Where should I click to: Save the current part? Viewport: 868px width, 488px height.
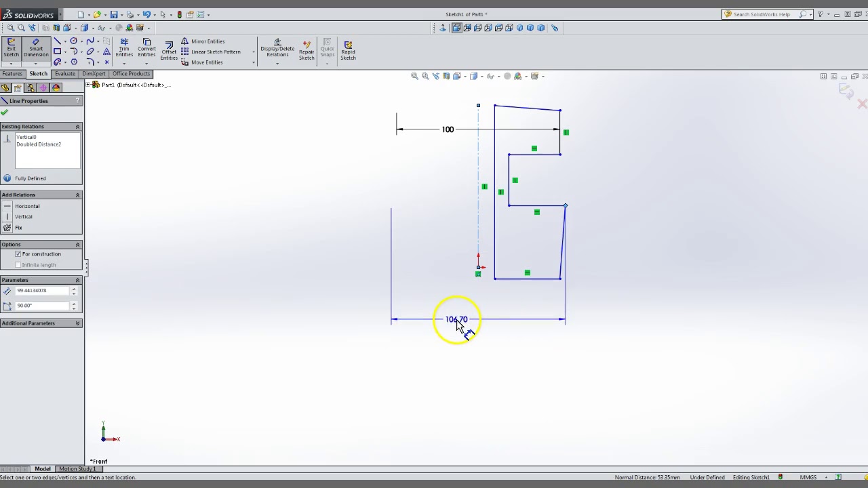(113, 14)
